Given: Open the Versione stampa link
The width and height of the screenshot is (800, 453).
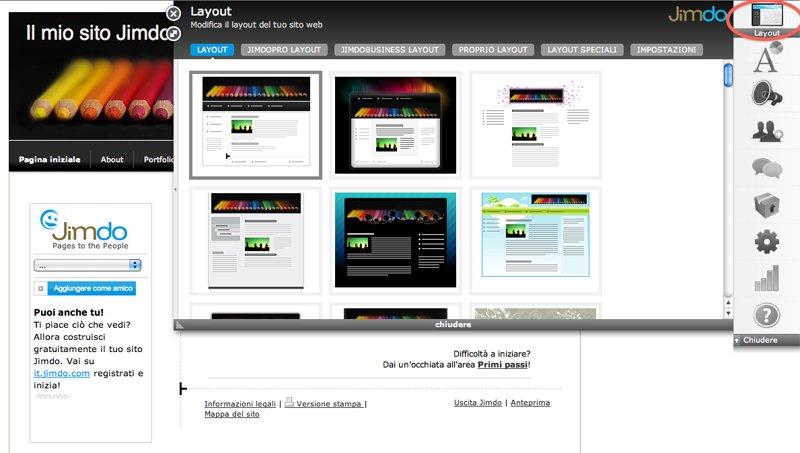Looking at the screenshot, I should [329, 404].
